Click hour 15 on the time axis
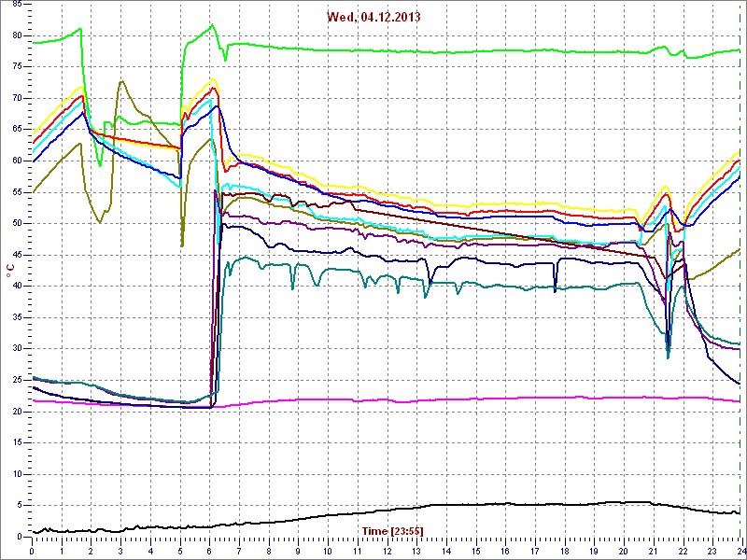Viewport: 747px width, 560px height. (475, 551)
